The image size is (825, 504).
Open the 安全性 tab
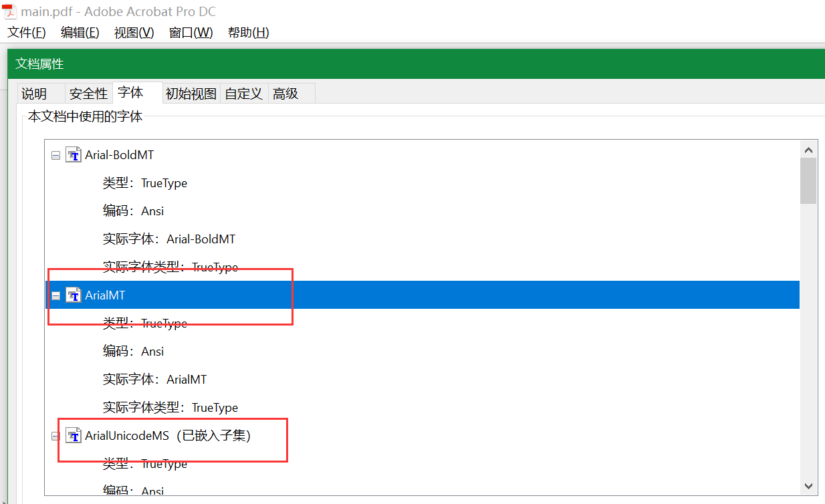pyautogui.click(x=88, y=93)
